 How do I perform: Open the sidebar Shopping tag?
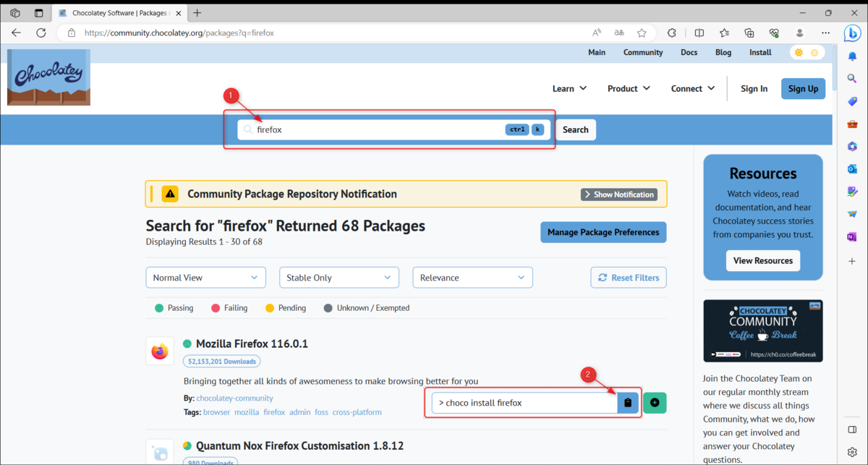coord(852,101)
